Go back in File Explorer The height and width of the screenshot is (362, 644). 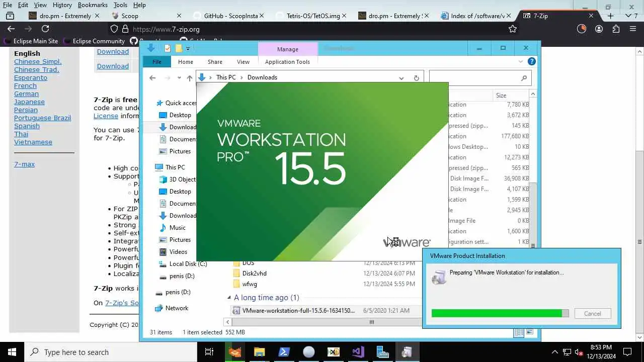[152, 77]
